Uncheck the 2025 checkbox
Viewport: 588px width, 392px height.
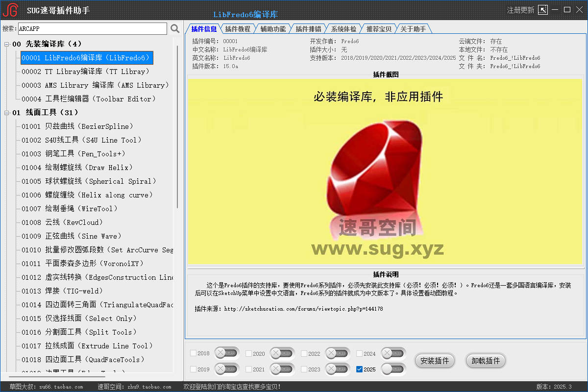[x=360, y=369]
